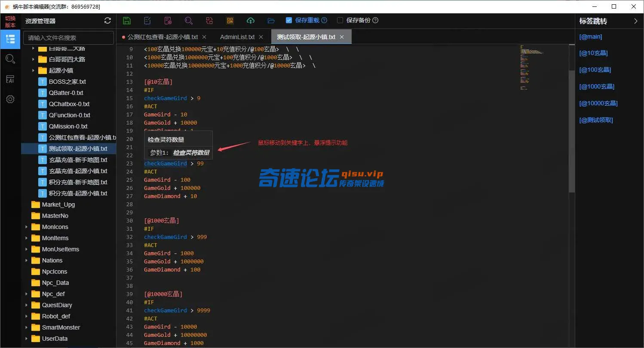The width and height of the screenshot is (644, 348).
Task: Jump to the [@1000玄晶] label link
Action: click(x=597, y=86)
